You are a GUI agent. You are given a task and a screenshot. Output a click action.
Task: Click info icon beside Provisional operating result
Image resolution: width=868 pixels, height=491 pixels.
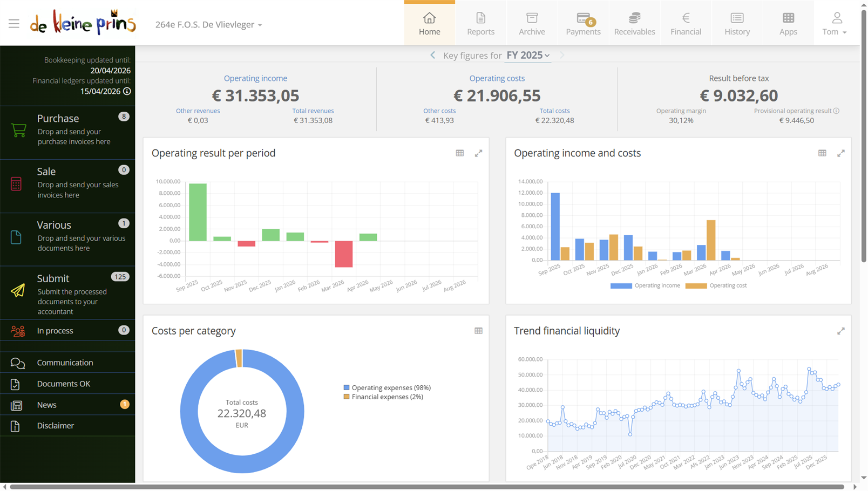point(836,111)
